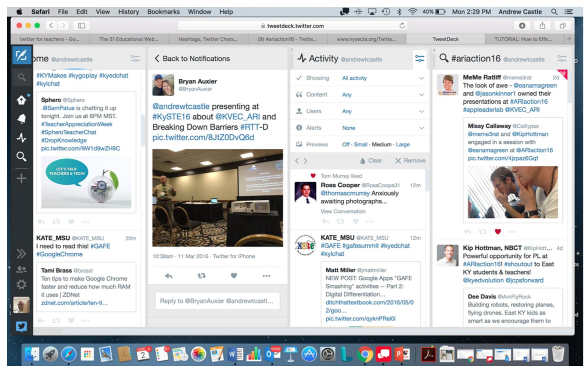Open App Store from the Dock

(309, 354)
